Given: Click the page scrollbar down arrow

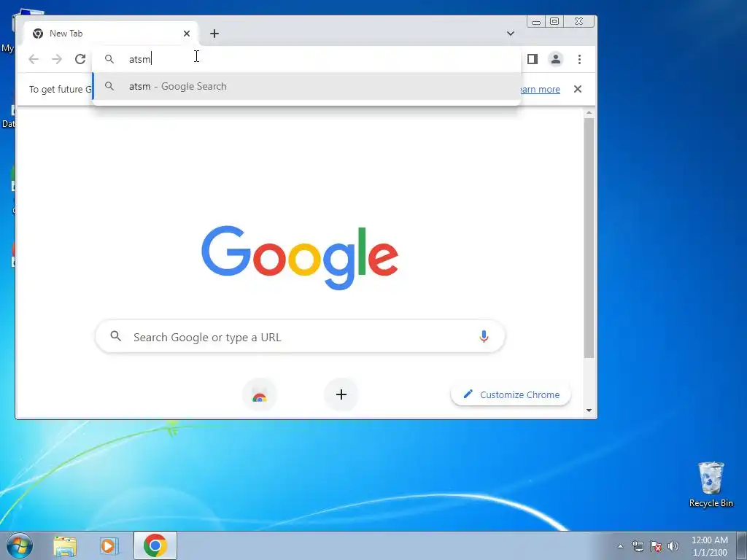Looking at the screenshot, I should coord(589,411).
